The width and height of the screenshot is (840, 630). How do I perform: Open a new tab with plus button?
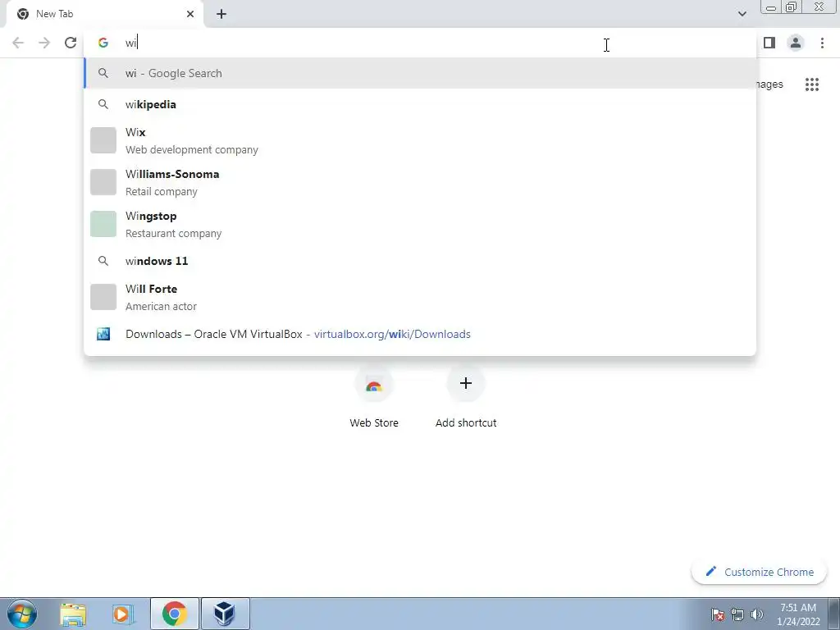point(221,14)
